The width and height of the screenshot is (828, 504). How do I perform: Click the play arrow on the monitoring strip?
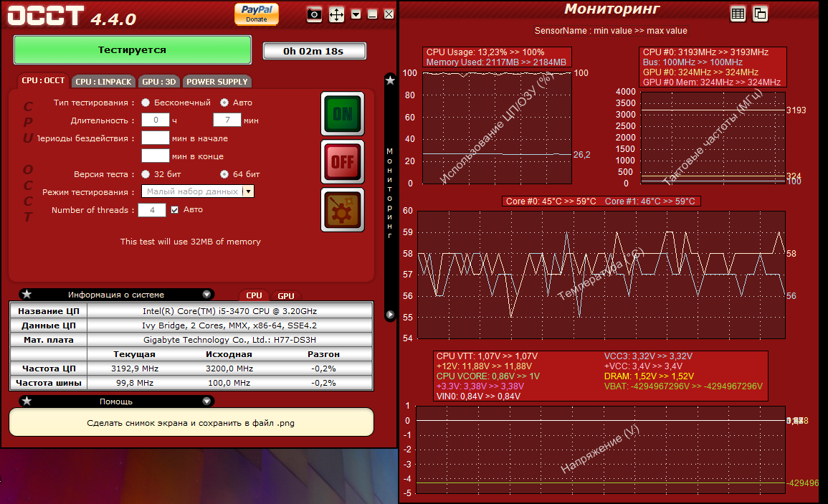click(390, 315)
